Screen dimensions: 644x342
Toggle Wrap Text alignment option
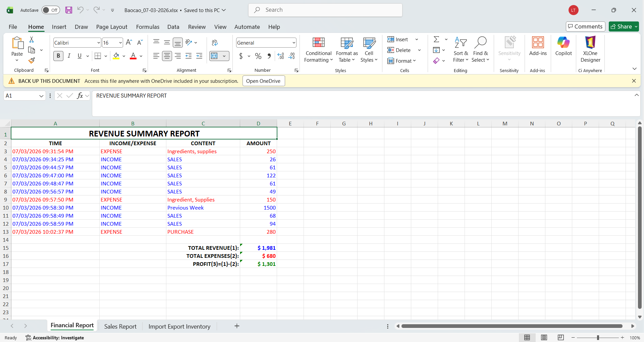pyautogui.click(x=215, y=43)
